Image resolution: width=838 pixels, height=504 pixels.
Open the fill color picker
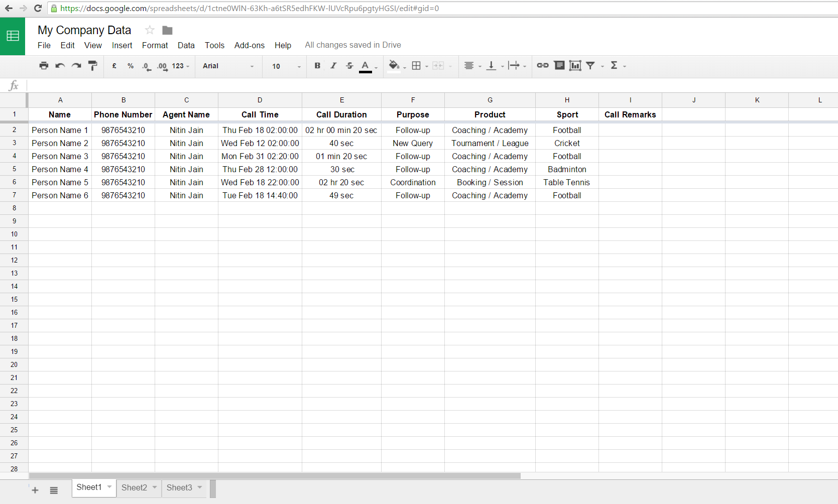(394, 66)
